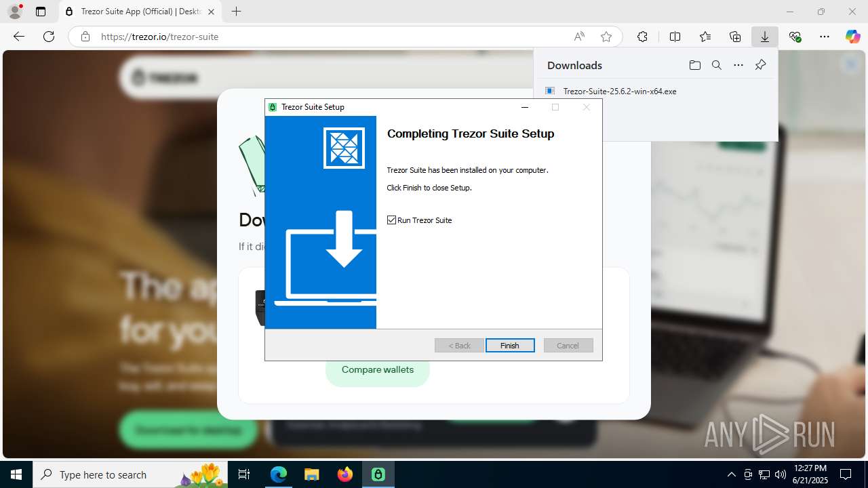Open the volume control tray icon
Viewport: 868px width, 488px height.
pyautogui.click(x=781, y=474)
